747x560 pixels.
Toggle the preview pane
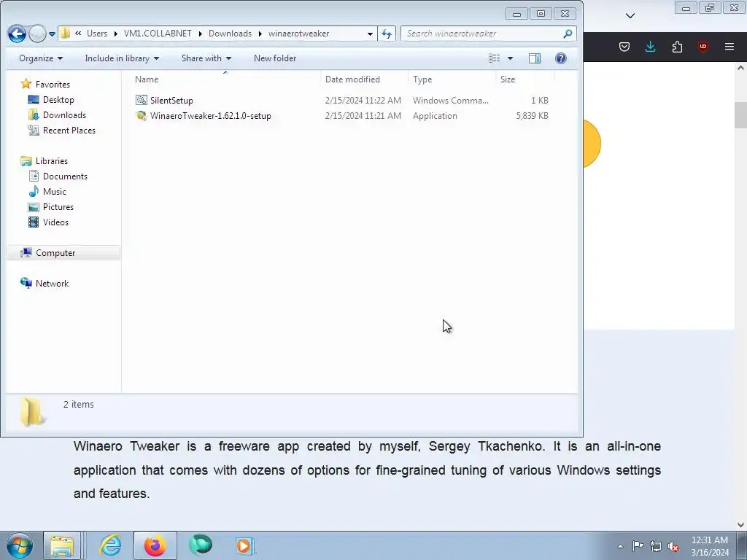(x=535, y=58)
